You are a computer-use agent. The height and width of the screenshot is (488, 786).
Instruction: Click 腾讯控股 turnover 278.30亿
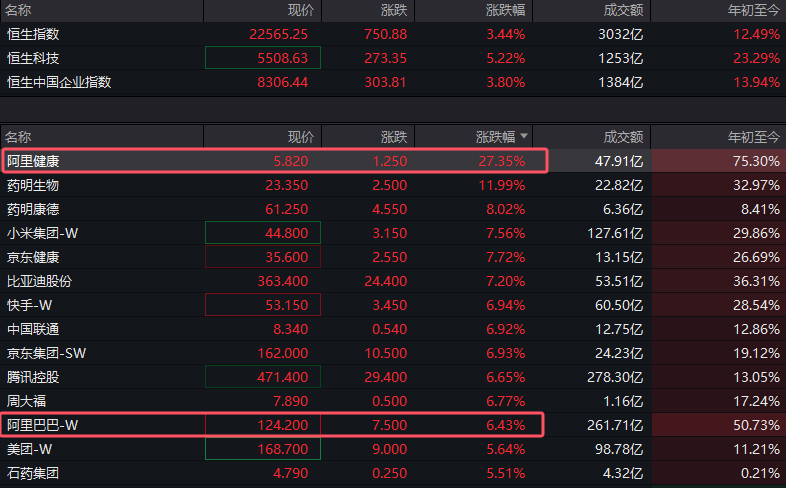click(615, 377)
